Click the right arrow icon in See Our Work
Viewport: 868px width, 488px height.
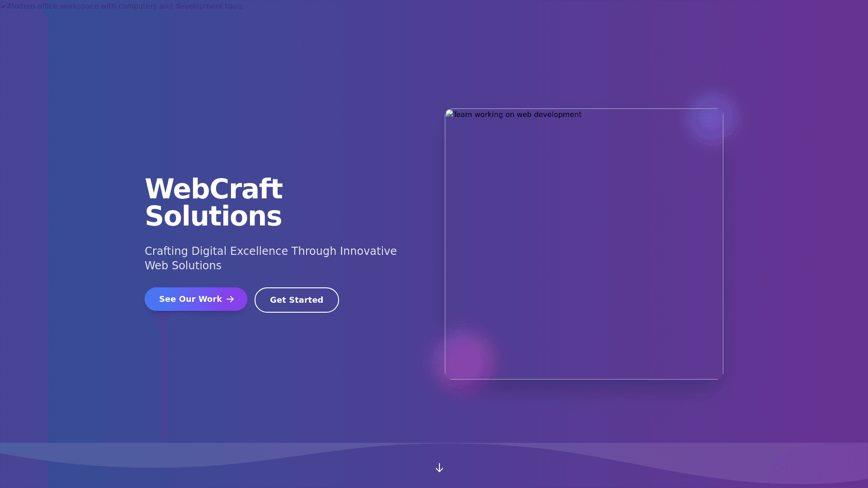(231, 299)
